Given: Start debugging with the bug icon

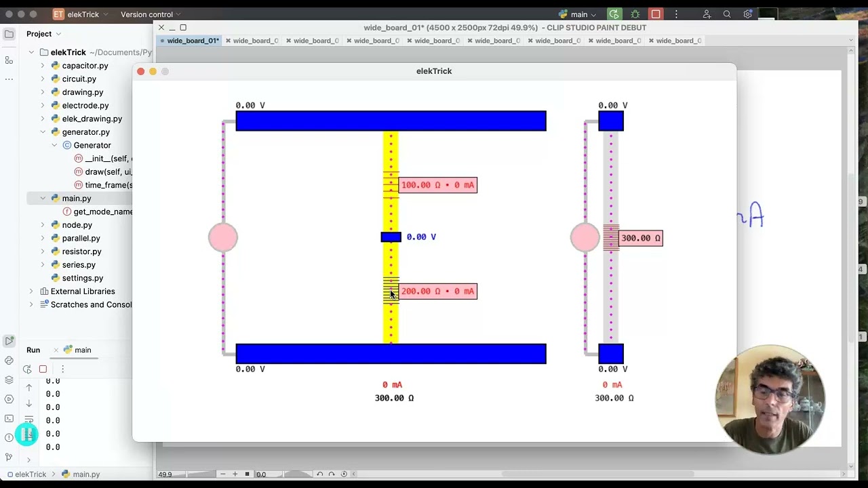Looking at the screenshot, I should (x=635, y=14).
